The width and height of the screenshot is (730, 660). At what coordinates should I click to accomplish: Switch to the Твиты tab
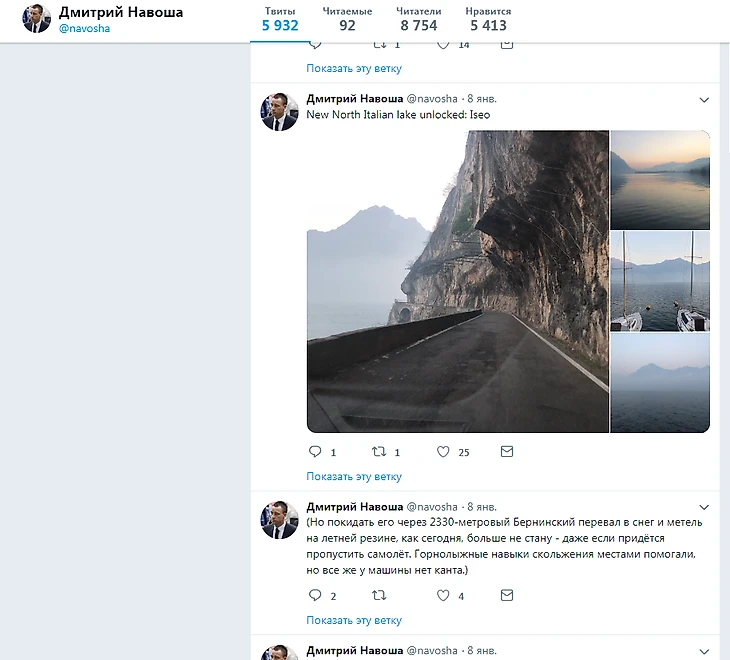[280, 20]
